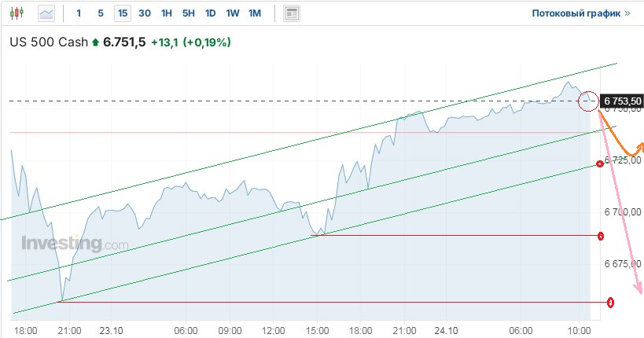Image resolution: width=644 pixels, height=338 pixels.
Task: Select the 5 minute timeframe
Action: [x=100, y=13]
